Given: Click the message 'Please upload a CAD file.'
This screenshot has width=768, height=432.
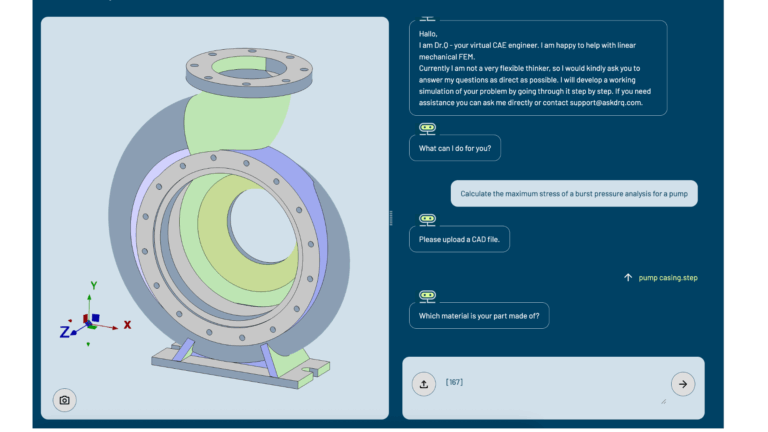Looking at the screenshot, I should [459, 239].
